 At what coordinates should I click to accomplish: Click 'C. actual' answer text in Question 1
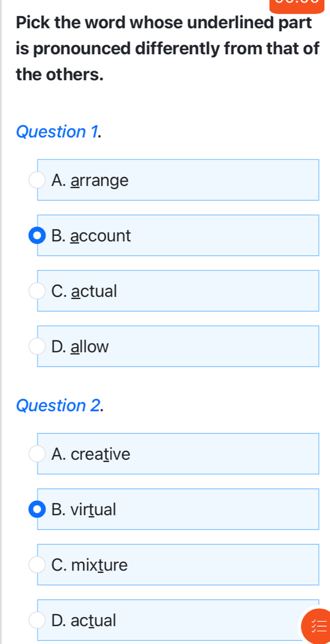coord(85,291)
